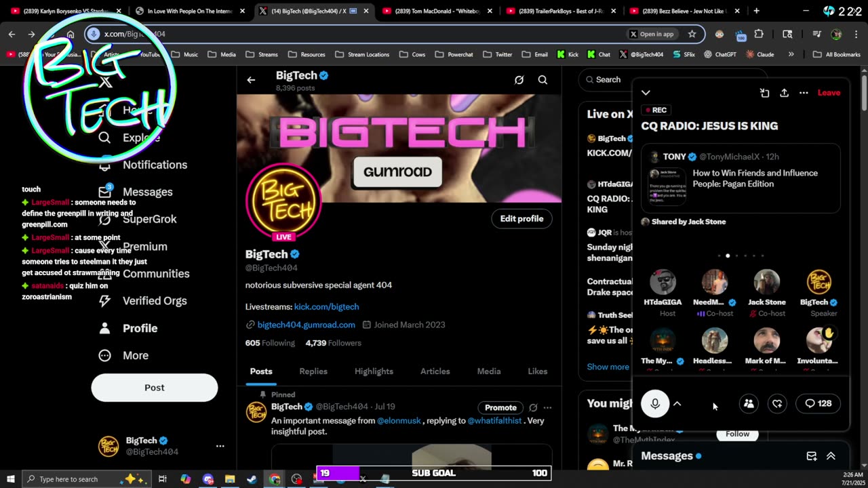This screenshot has width=868, height=488.
Task: Open the @elonmusk mention link
Action: point(399,421)
